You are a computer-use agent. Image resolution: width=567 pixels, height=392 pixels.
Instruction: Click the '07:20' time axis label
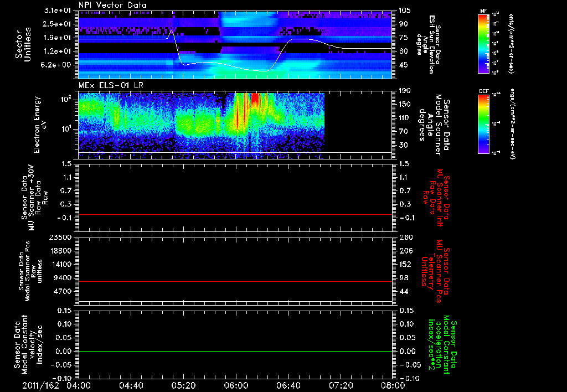(x=341, y=385)
